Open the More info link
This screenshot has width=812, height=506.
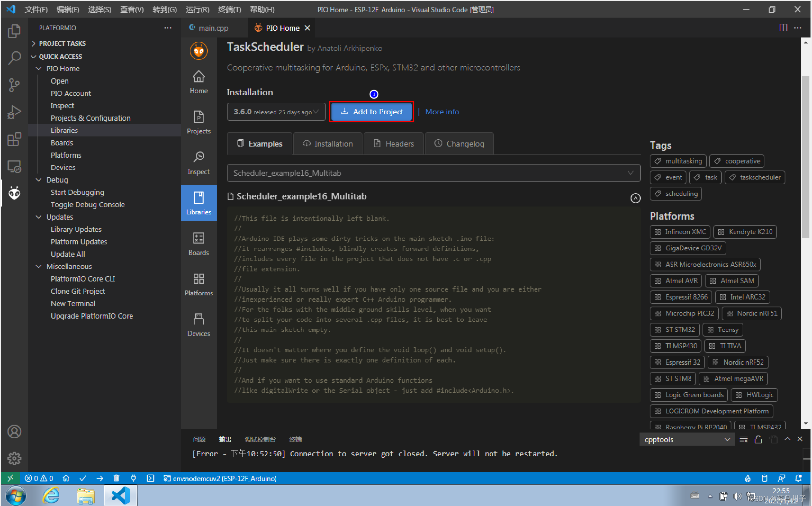point(442,111)
